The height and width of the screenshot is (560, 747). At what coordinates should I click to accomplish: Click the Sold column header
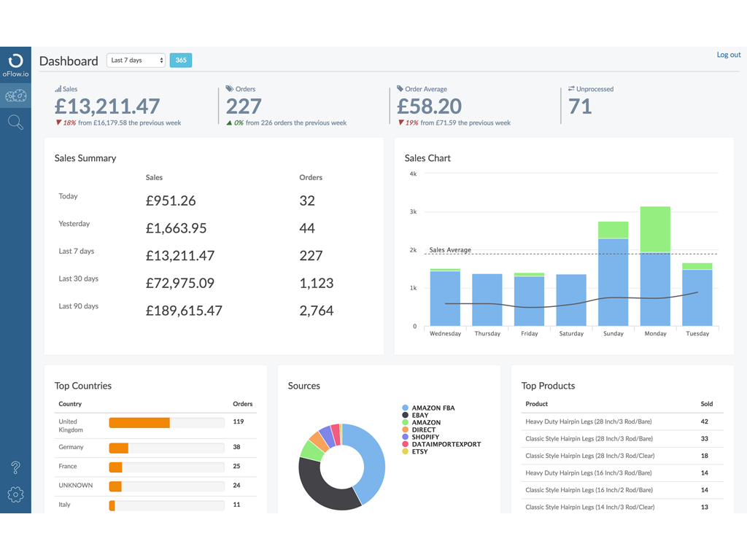point(706,404)
